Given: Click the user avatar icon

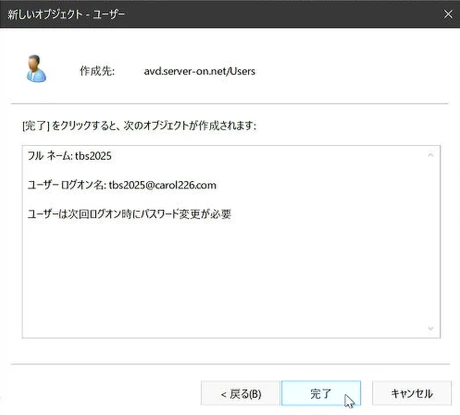Looking at the screenshot, I should pyautogui.click(x=36, y=69).
